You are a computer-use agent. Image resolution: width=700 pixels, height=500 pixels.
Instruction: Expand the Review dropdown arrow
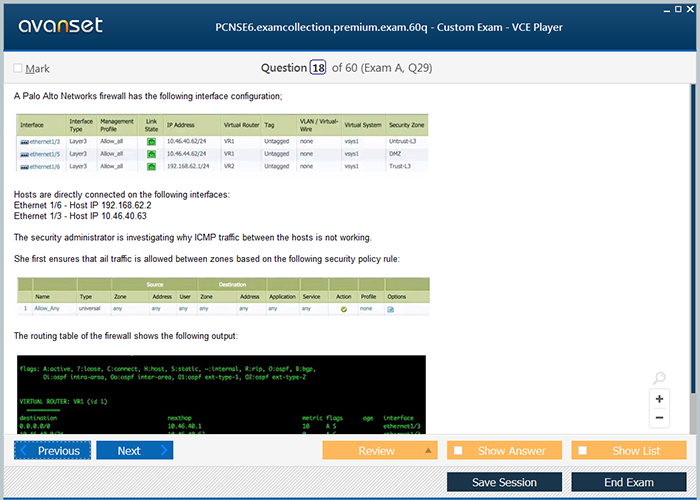pos(429,451)
